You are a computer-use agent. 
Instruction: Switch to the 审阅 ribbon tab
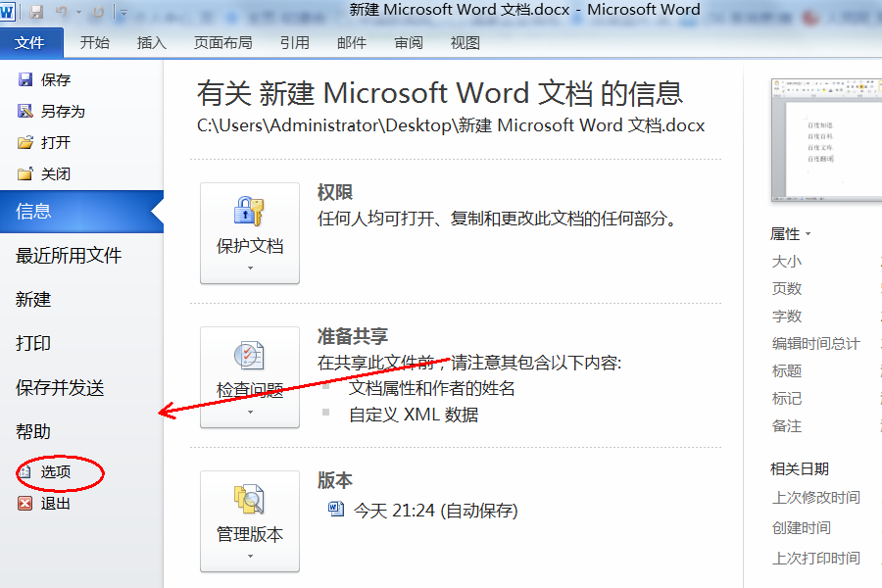[409, 43]
